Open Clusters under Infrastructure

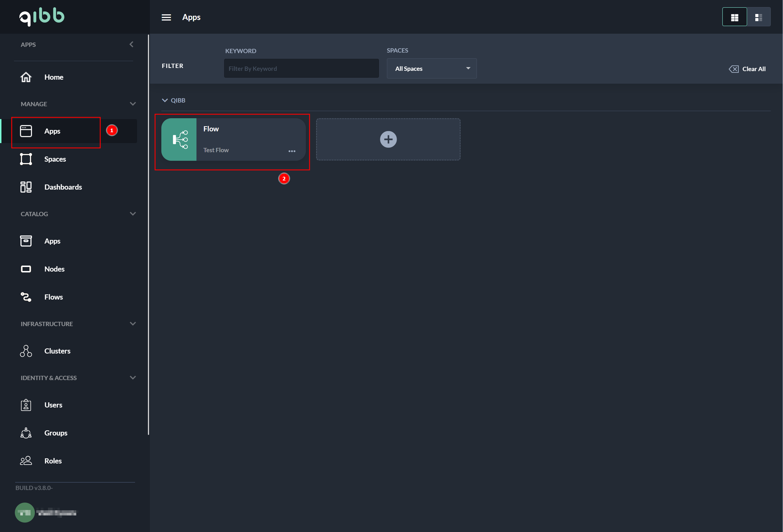26,351
